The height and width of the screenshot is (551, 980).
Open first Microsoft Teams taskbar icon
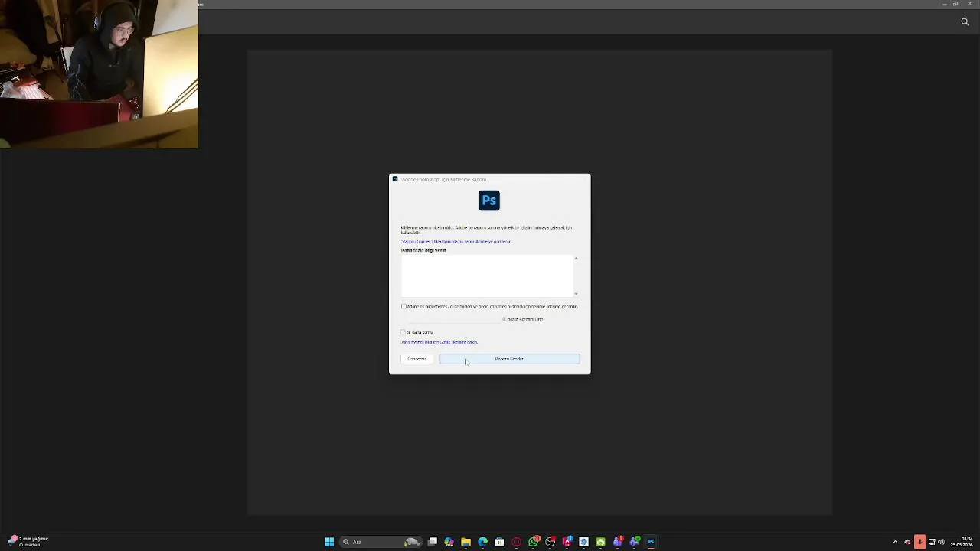pyautogui.click(x=618, y=542)
